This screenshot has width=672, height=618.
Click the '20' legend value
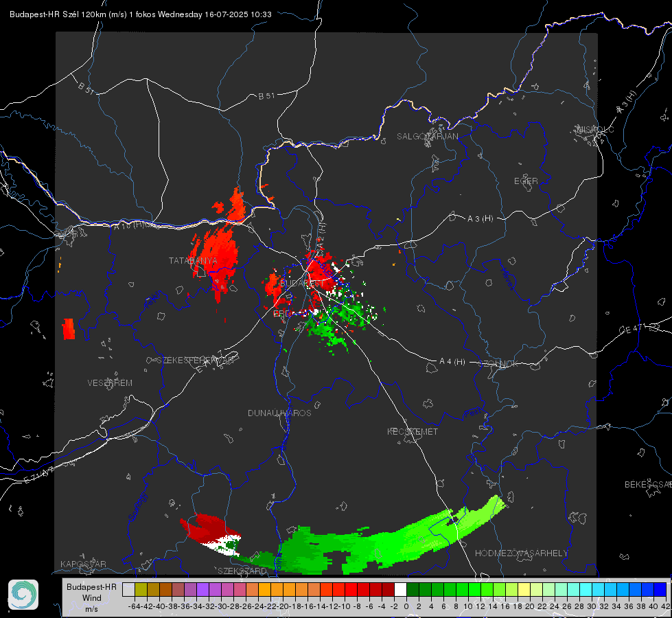point(530,606)
